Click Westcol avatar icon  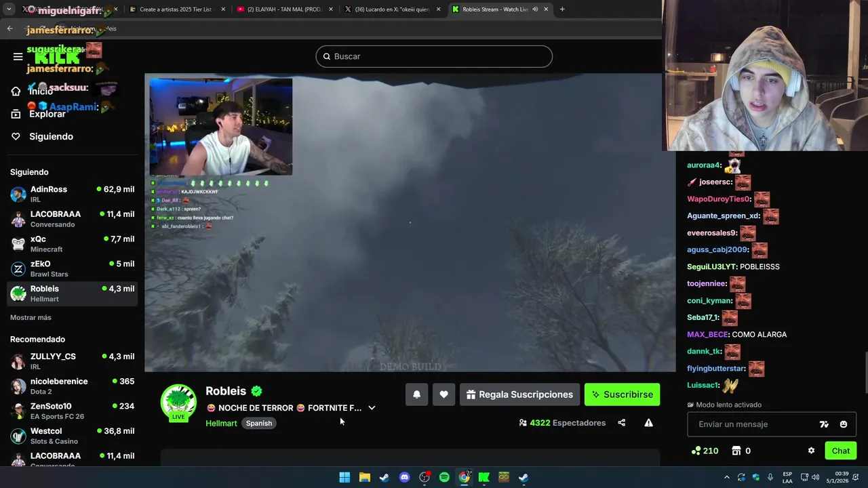click(x=18, y=436)
